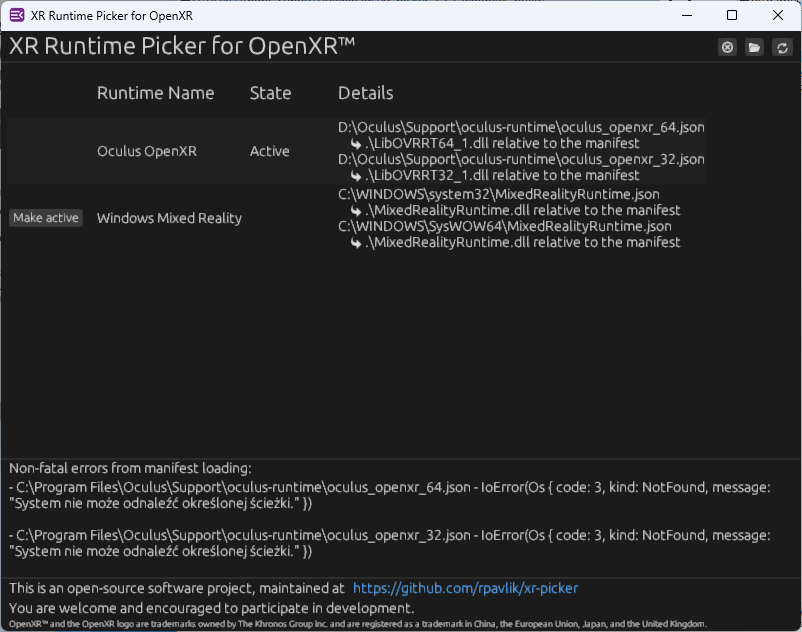Click the XR Runtime Picker for OpenXR heading
Viewport: 802px width, 632px height.
tap(182, 46)
